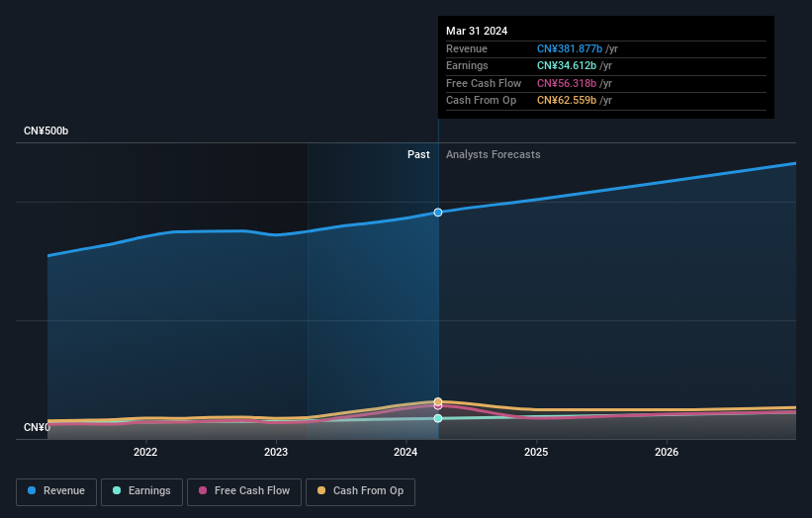
Task: Click the 2025 x-axis label
Action: tap(536, 453)
